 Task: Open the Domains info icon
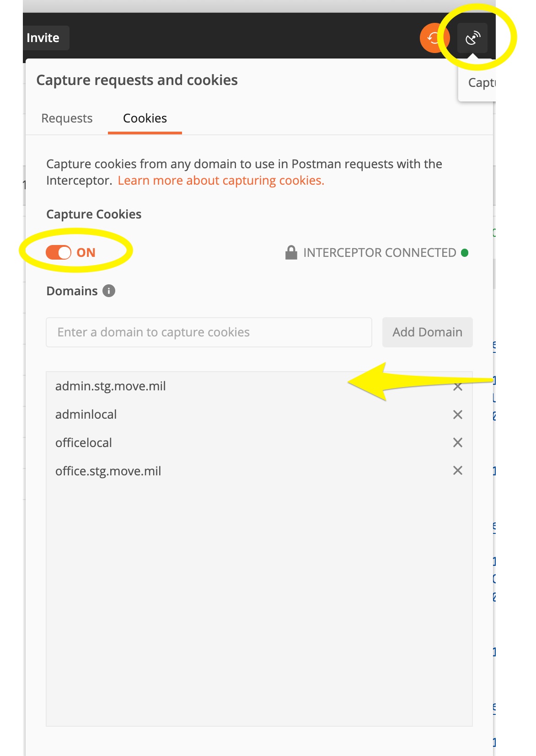pyautogui.click(x=109, y=291)
